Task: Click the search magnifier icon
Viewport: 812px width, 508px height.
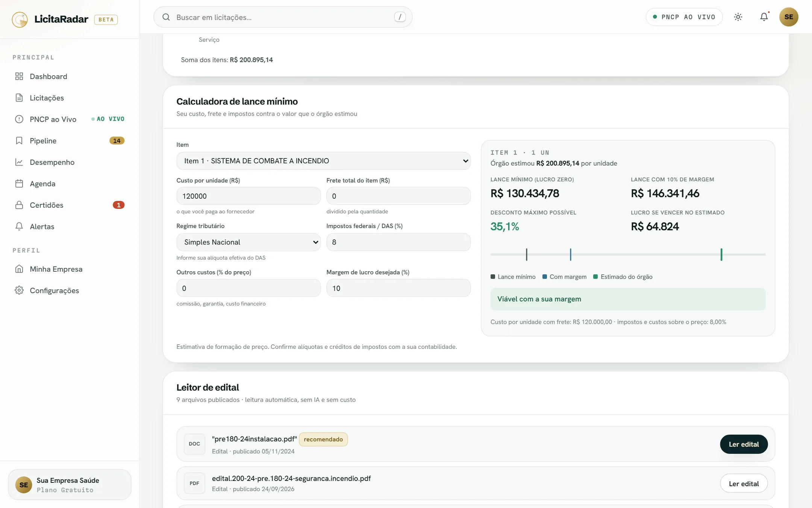Action: coord(166,17)
